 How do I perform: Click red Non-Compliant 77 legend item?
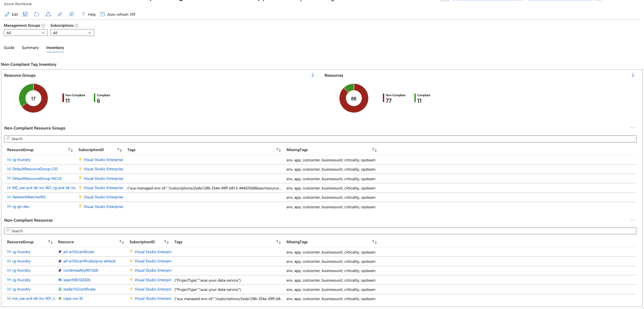point(394,98)
